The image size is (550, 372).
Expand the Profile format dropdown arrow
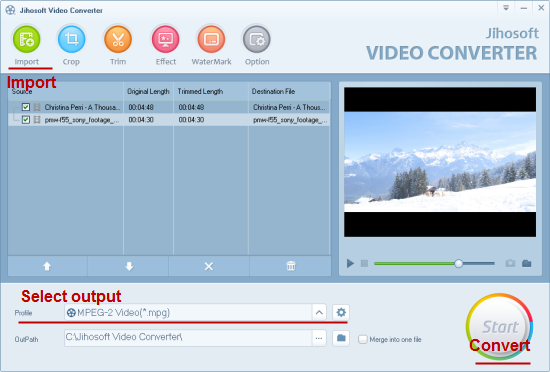(319, 312)
